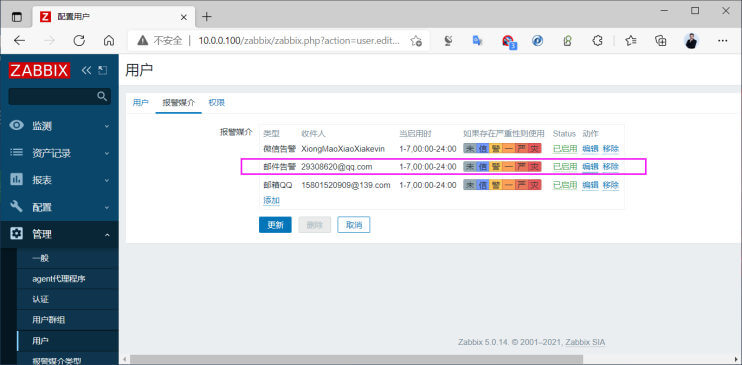742x365 pixels.
Task: Add page to favorites star icon
Action: [416, 41]
